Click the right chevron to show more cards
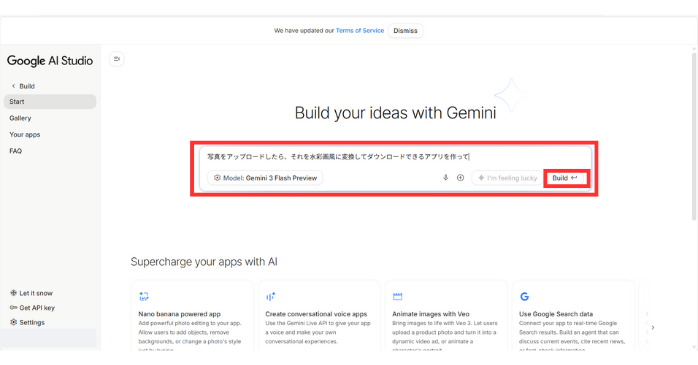Viewport: 698px width, 365px height. pos(653,328)
